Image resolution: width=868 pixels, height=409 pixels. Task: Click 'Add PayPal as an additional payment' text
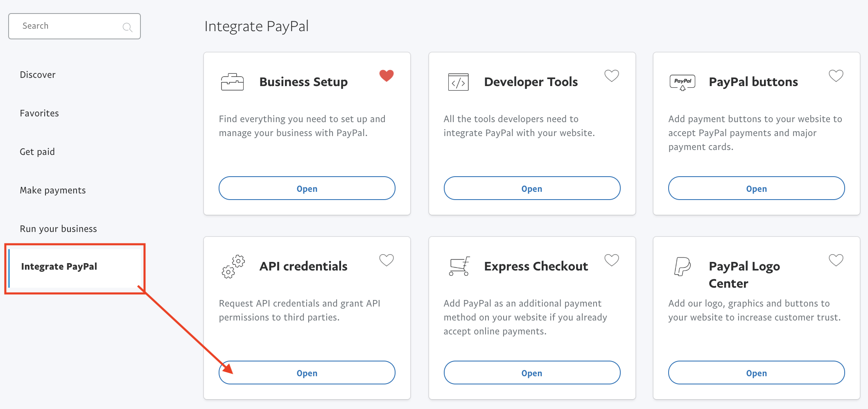pyautogui.click(x=525, y=317)
